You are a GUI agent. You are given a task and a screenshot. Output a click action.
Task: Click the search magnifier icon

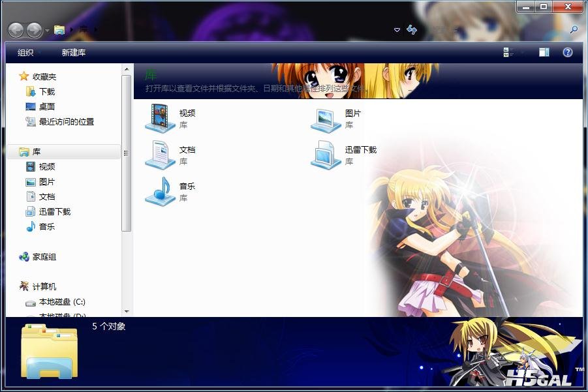click(x=574, y=29)
